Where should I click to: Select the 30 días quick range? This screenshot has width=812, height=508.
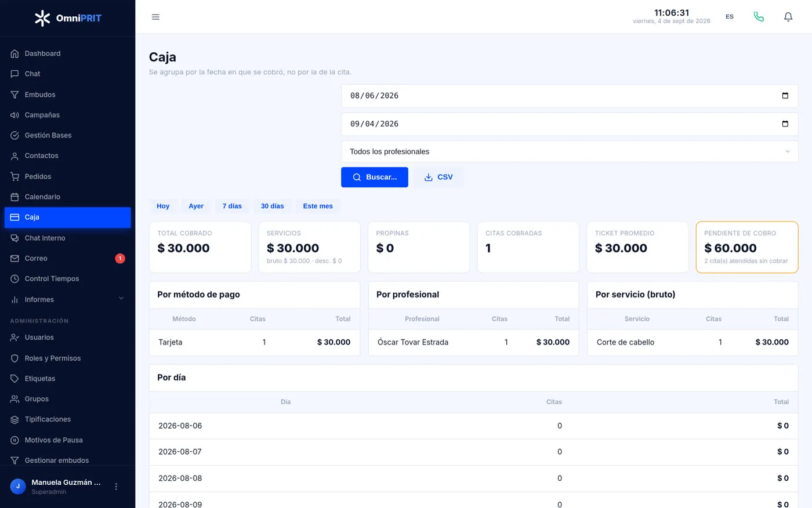pos(273,206)
